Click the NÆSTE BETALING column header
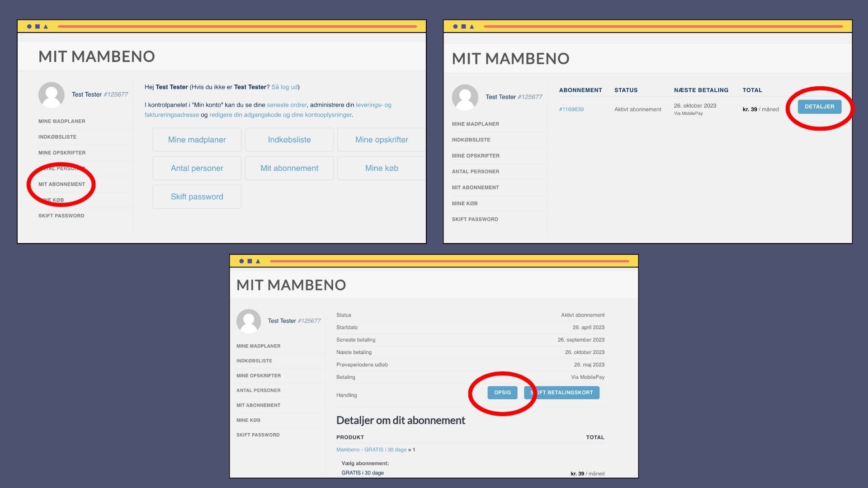This screenshot has width=868, height=488. 701,90
